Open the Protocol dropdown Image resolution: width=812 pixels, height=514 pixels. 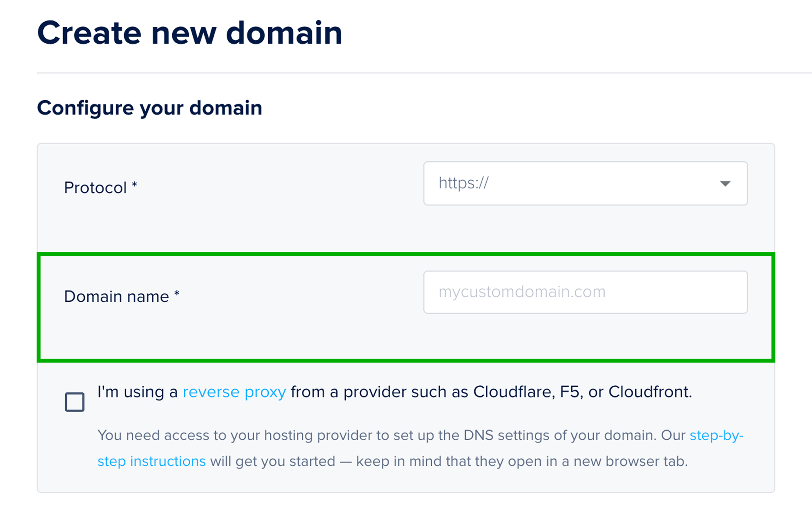click(585, 184)
